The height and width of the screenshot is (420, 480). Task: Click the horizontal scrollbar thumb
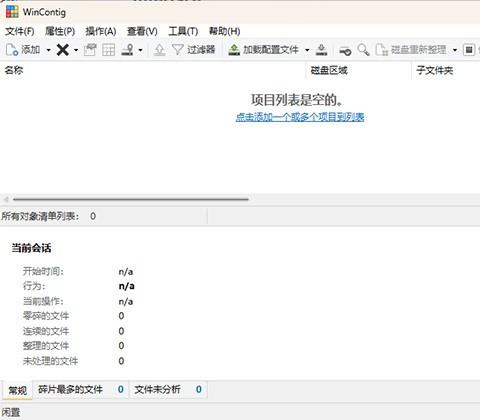[131, 199]
